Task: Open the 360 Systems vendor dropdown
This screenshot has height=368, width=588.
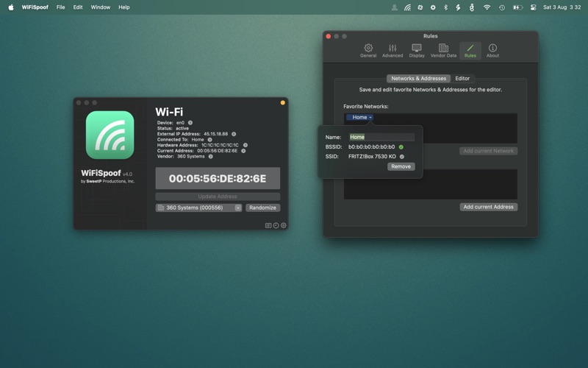Action: click(x=198, y=208)
